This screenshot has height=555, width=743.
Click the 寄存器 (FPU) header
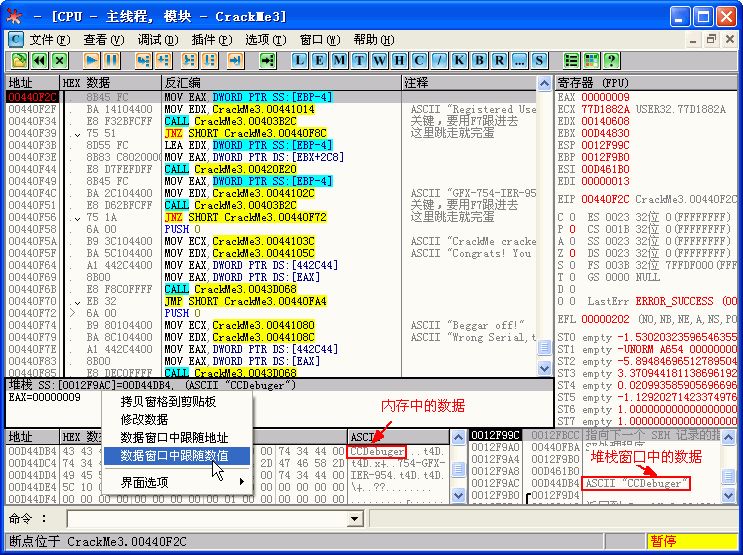(646, 83)
